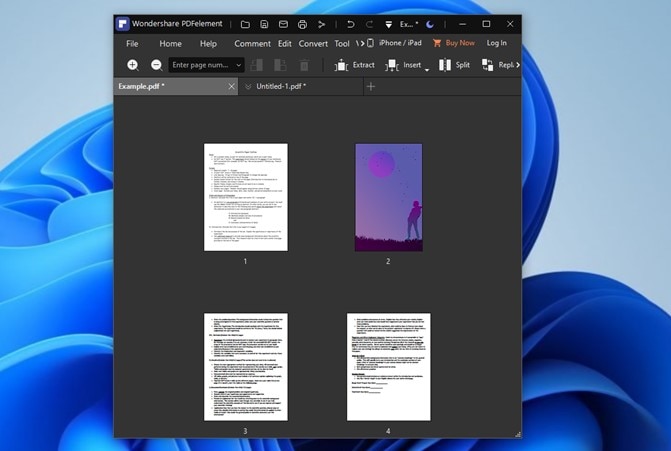Open the Help menu
The width and height of the screenshot is (671, 451).
click(208, 44)
